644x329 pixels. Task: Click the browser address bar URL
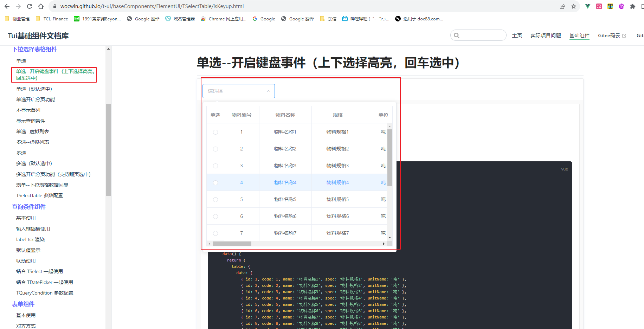[152, 6]
